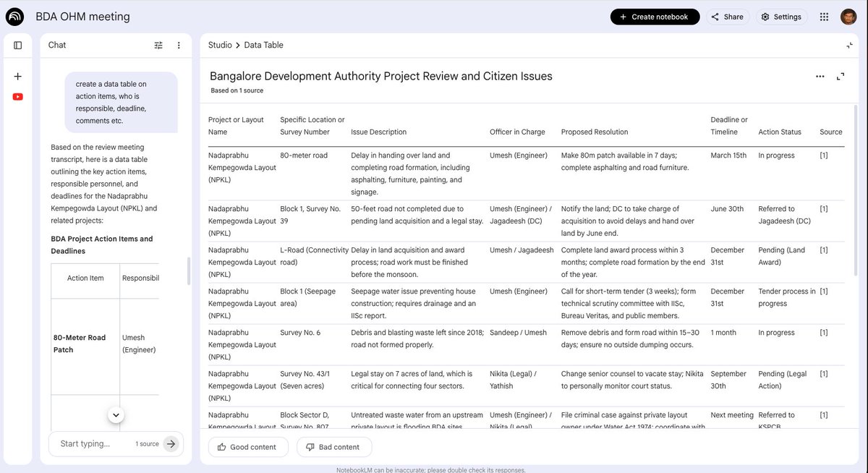Screen dimensions: 868x473
Task: Click the 1 source indicator
Action: click(x=147, y=444)
